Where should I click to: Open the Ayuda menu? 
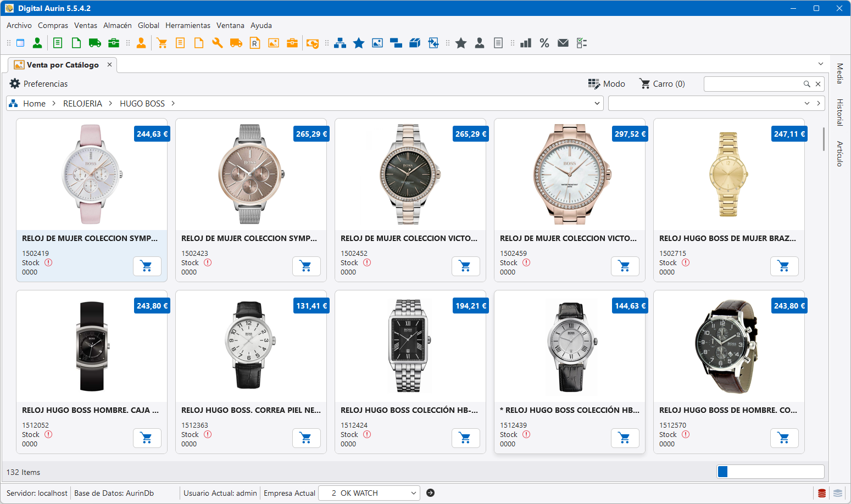[x=261, y=25]
